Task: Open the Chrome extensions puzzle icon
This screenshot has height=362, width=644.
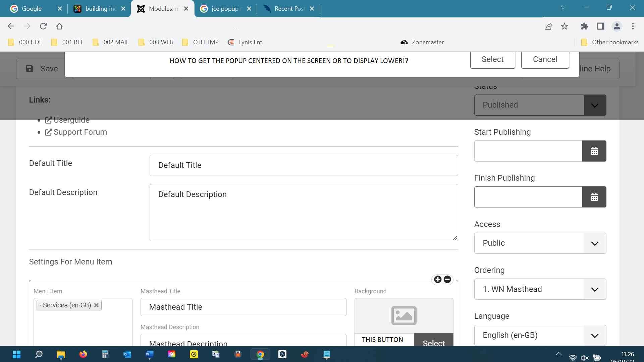Action: (584, 26)
